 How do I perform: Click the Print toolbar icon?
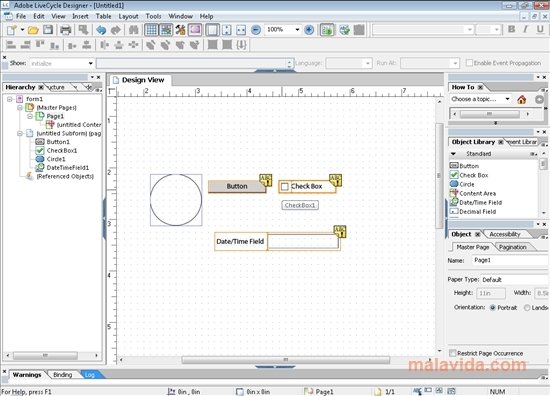tap(66, 30)
